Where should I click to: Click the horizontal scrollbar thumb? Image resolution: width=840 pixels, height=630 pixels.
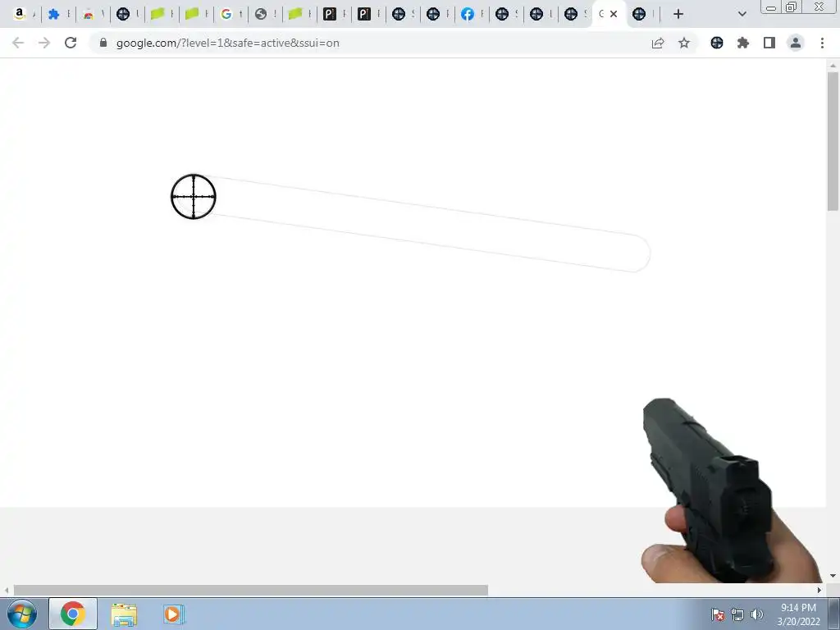[x=251, y=590]
